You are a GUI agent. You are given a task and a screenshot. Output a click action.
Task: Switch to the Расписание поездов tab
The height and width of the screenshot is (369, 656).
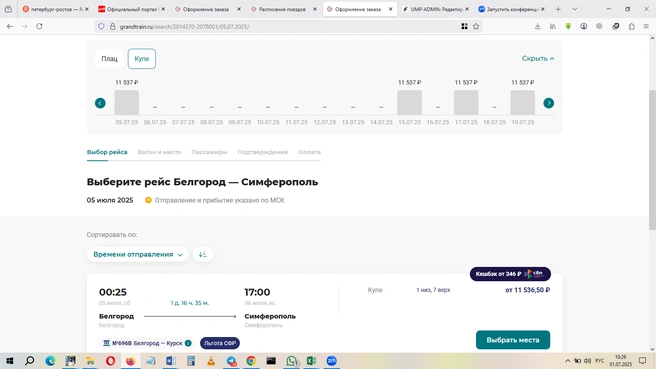coord(282,9)
